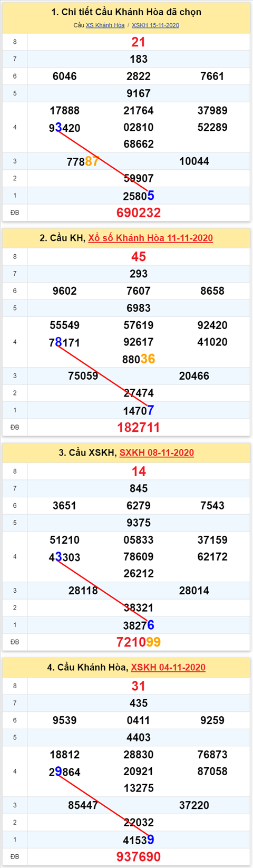Select the number 8658
Viewport: 253px width, 868px height.
pyautogui.click(x=212, y=291)
